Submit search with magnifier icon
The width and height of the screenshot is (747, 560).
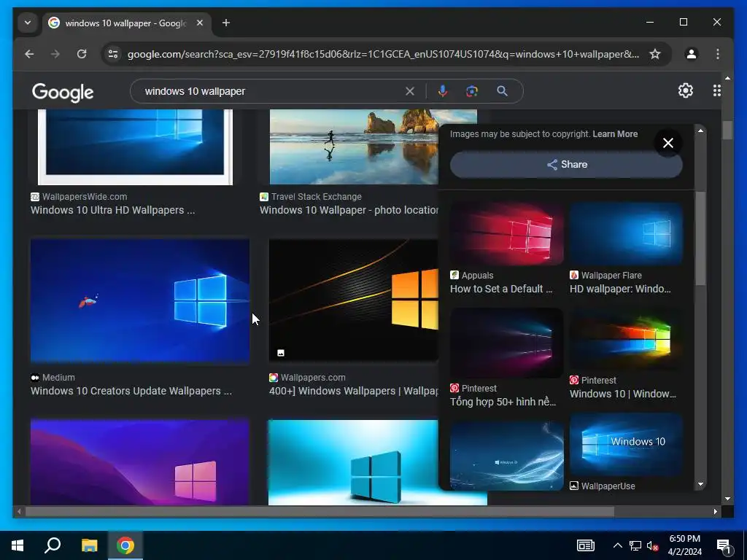point(502,91)
